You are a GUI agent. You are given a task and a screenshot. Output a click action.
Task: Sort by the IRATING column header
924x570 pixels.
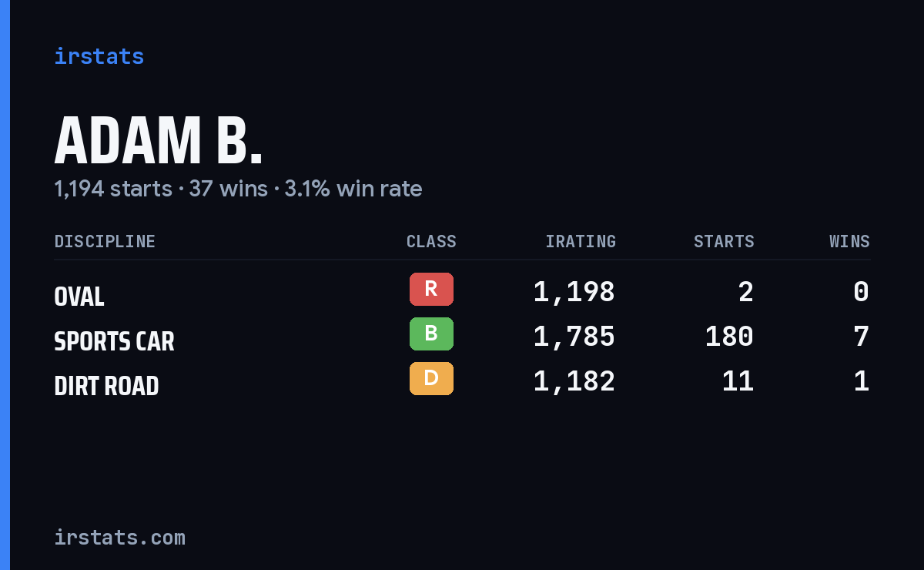pos(581,241)
